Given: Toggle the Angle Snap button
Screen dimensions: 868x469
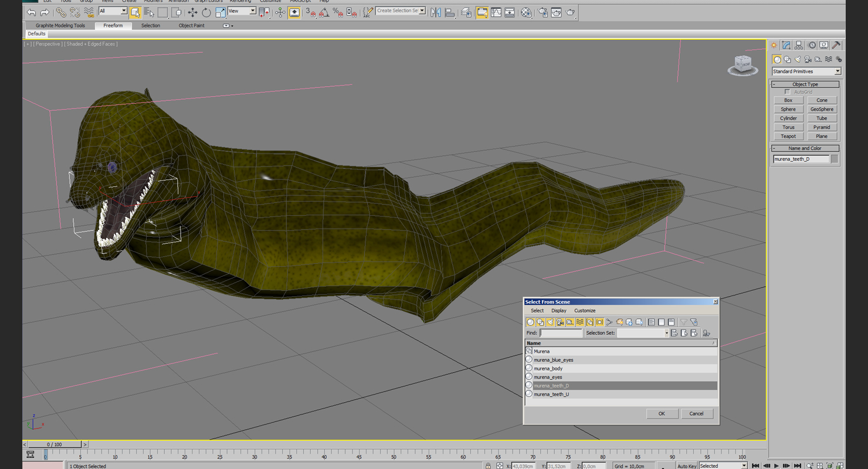Looking at the screenshot, I should click(324, 12).
